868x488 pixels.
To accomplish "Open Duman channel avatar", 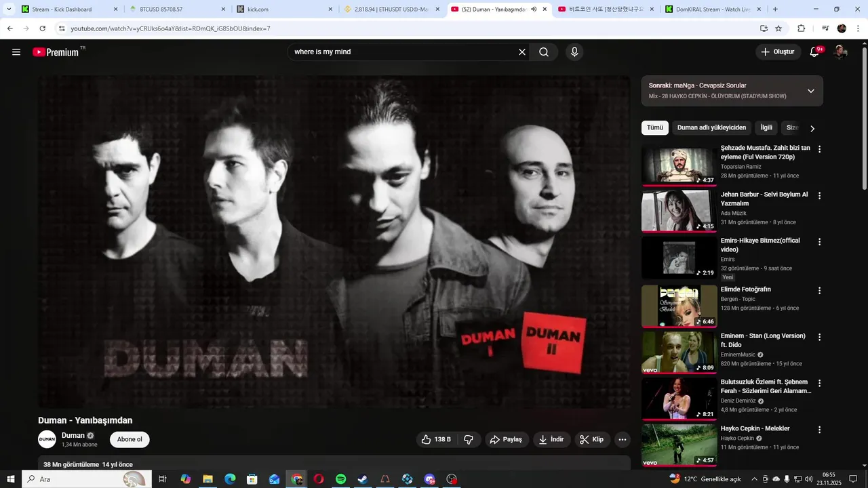I will [x=47, y=439].
